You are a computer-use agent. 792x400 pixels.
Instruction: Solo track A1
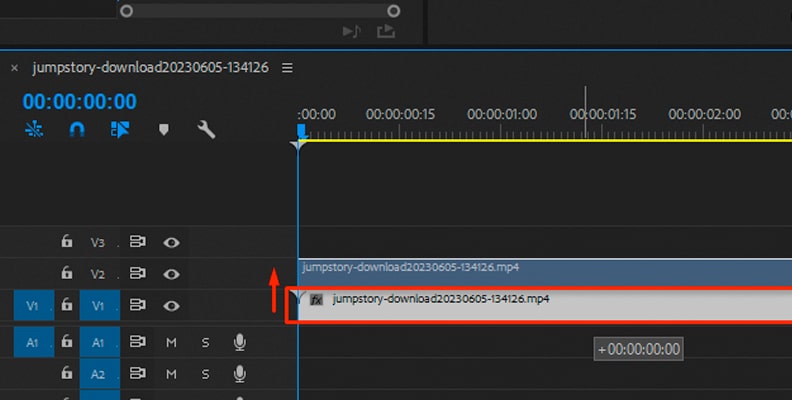pyautogui.click(x=206, y=342)
